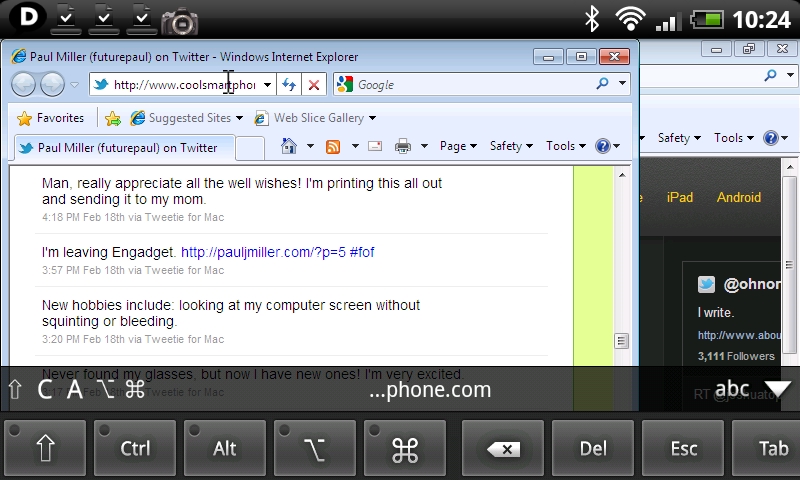Tap the Bluetooth status icon
This screenshot has width=800, height=480.
point(592,19)
